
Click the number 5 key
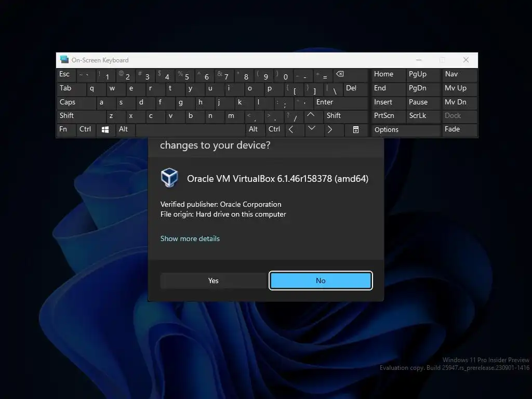[184, 75]
